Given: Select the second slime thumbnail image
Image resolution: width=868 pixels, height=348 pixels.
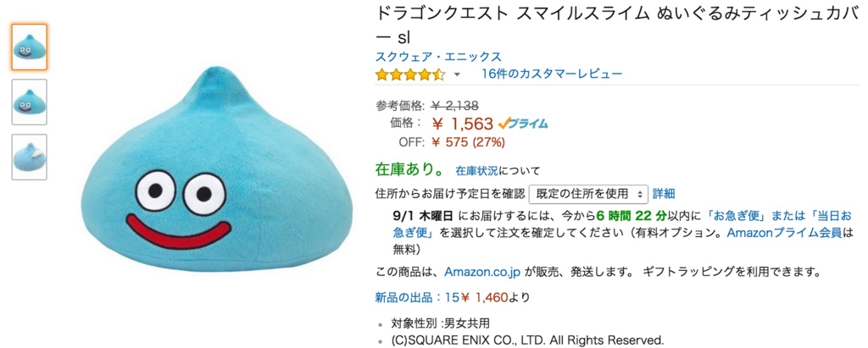Looking at the screenshot, I should pos(30,102).
